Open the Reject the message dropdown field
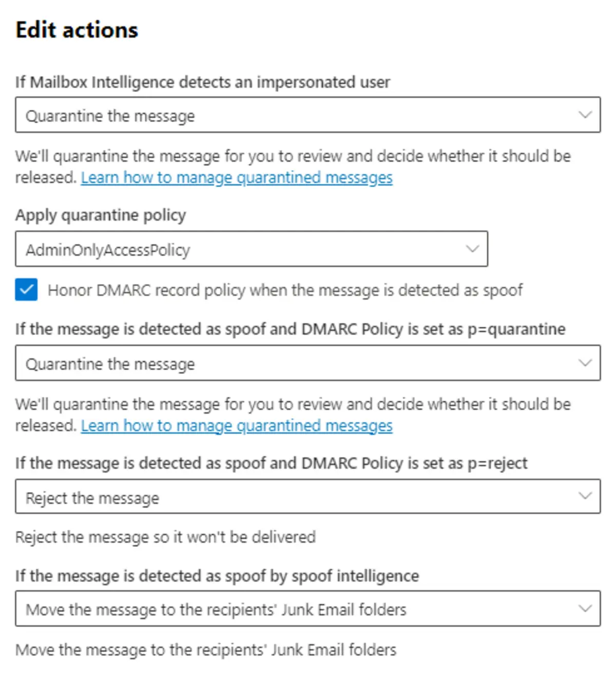The width and height of the screenshot is (616, 678). tap(308, 496)
